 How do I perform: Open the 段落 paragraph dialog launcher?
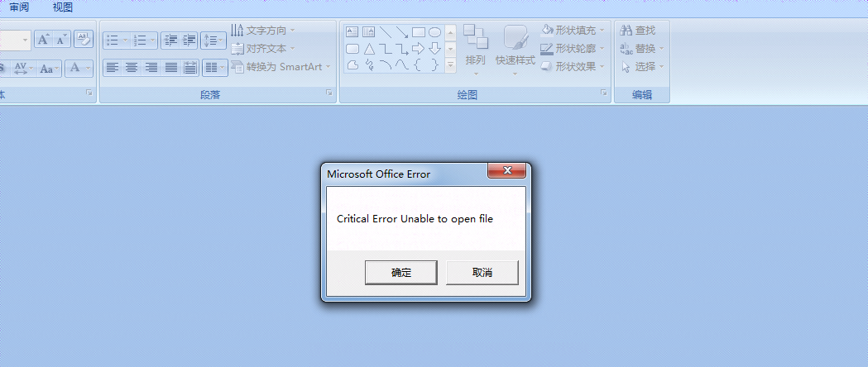(x=328, y=95)
